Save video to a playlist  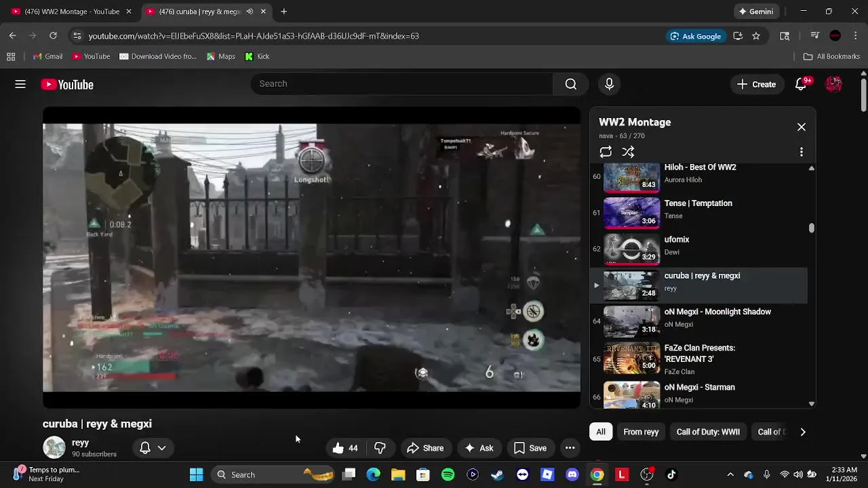tap(530, 448)
